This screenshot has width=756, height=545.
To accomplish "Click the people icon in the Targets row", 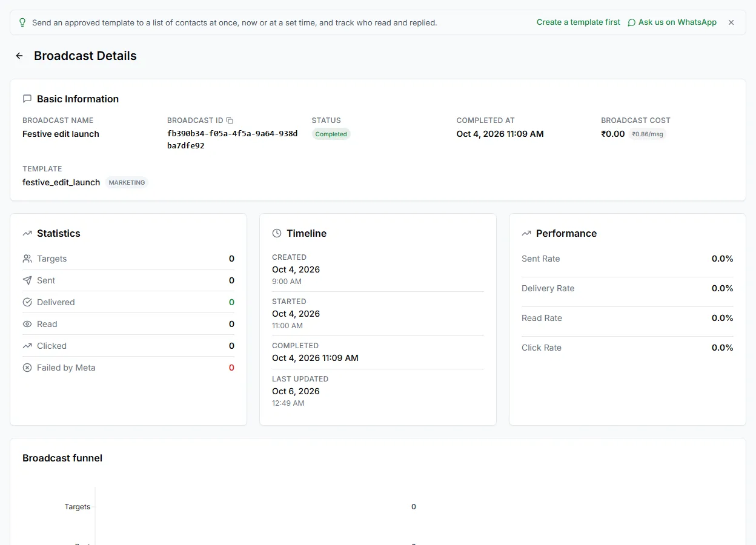I will pyautogui.click(x=27, y=259).
